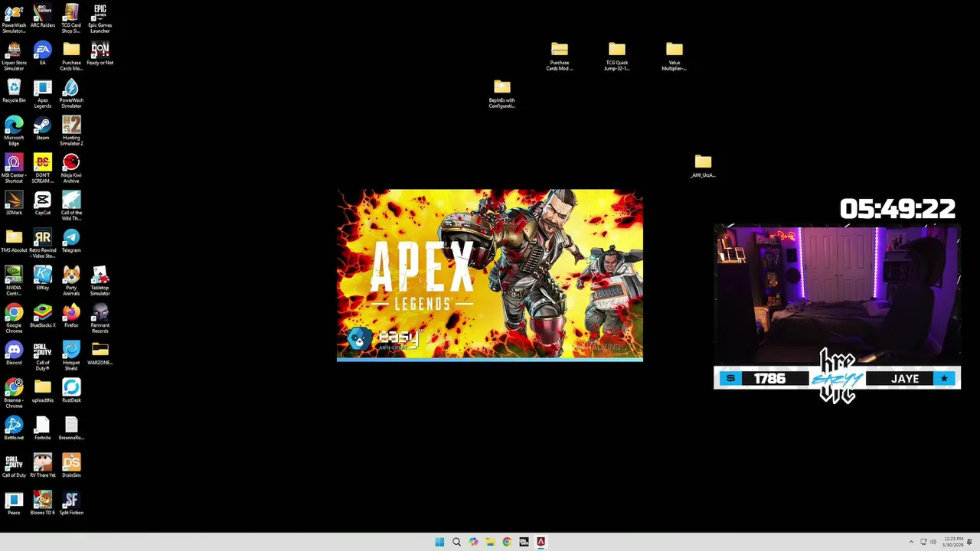Select the Party Animals corgi icon

(x=71, y=282)
